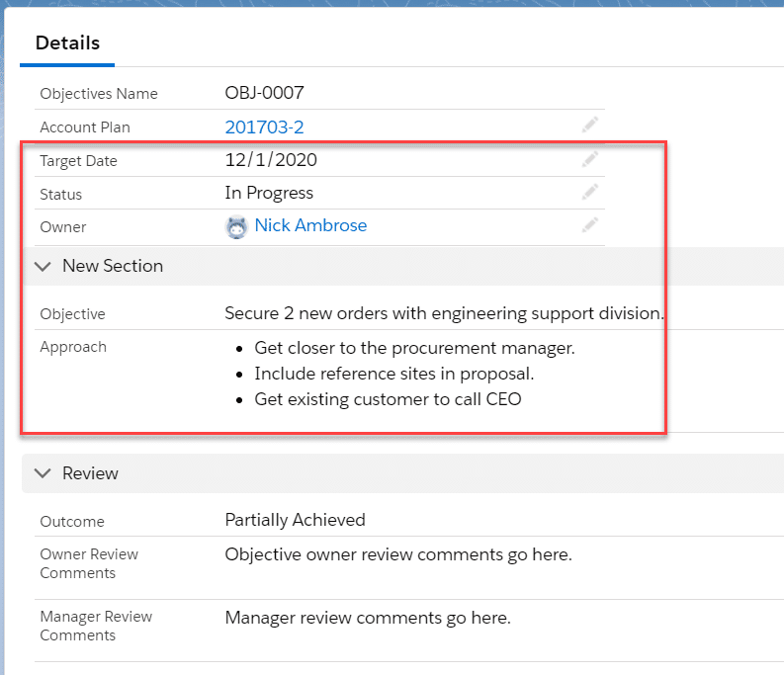Click the edit pencil beside Target Date
The width and height of the screenshot is (784, 675).
click(x=590, y=159)
